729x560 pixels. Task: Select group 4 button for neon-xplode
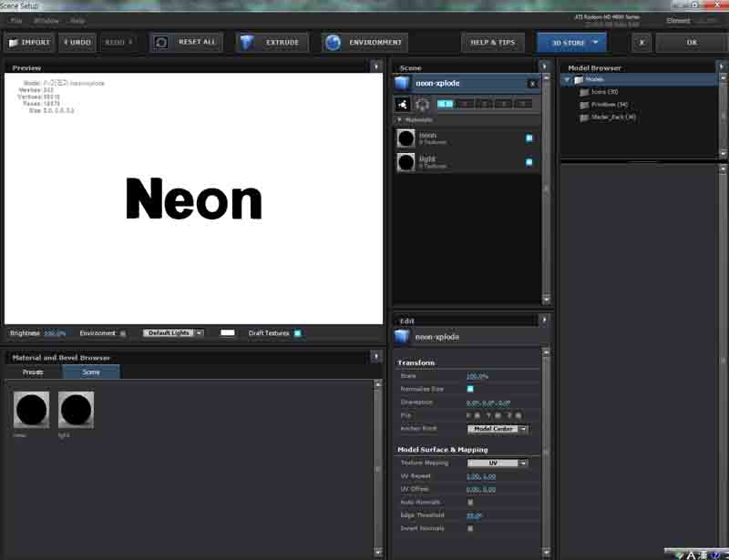tap(504, 104)
